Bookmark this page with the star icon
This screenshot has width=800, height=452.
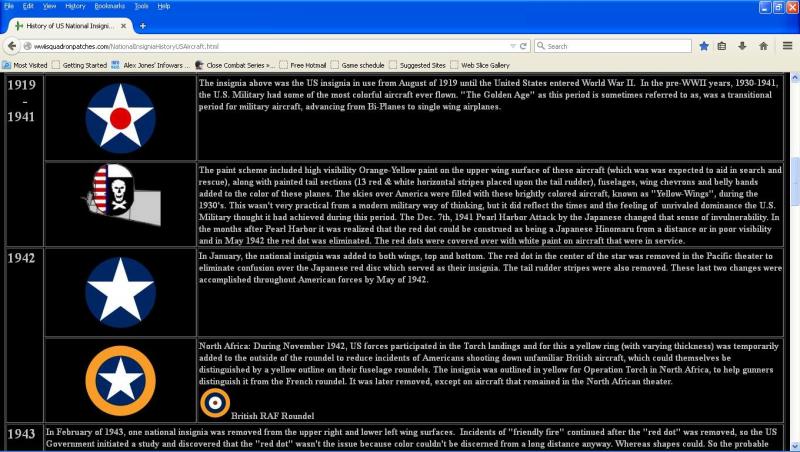(x=704, y=46)
